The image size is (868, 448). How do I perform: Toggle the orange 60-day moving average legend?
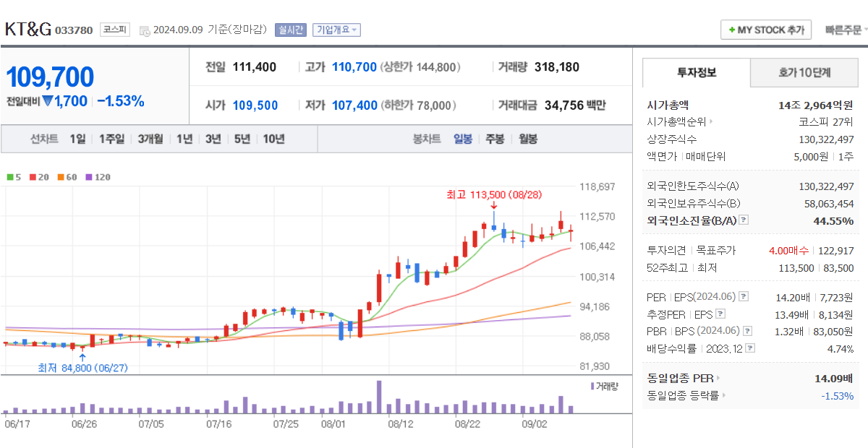pyautogui.click(x=67, y=176)
